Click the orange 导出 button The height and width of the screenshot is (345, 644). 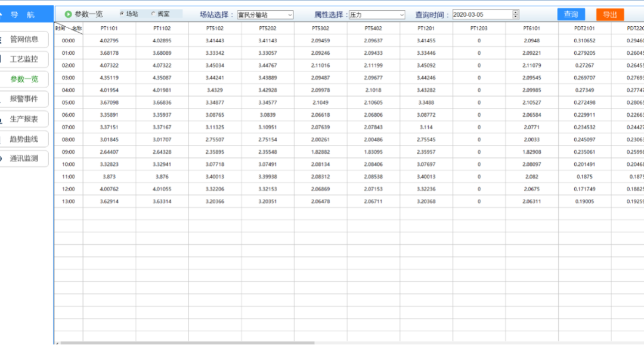(610, 15)
